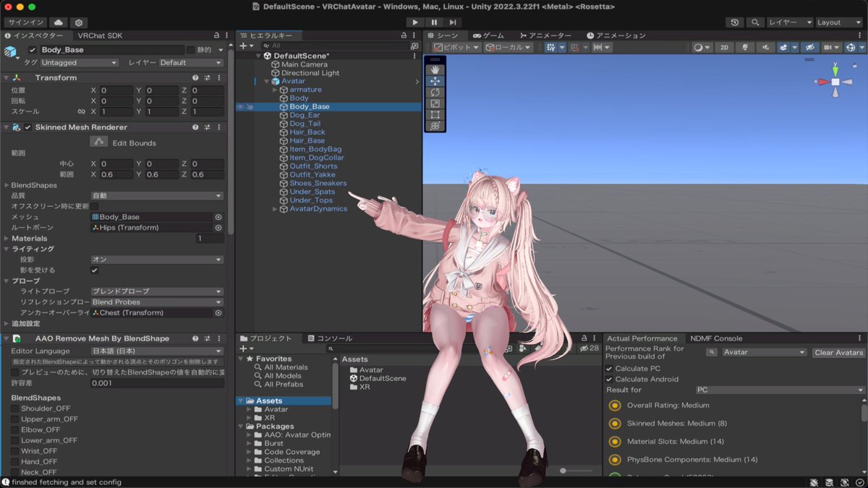Screen dimensions: 868x488
Task: Open Transform component help icon
Action: point(195,77)
